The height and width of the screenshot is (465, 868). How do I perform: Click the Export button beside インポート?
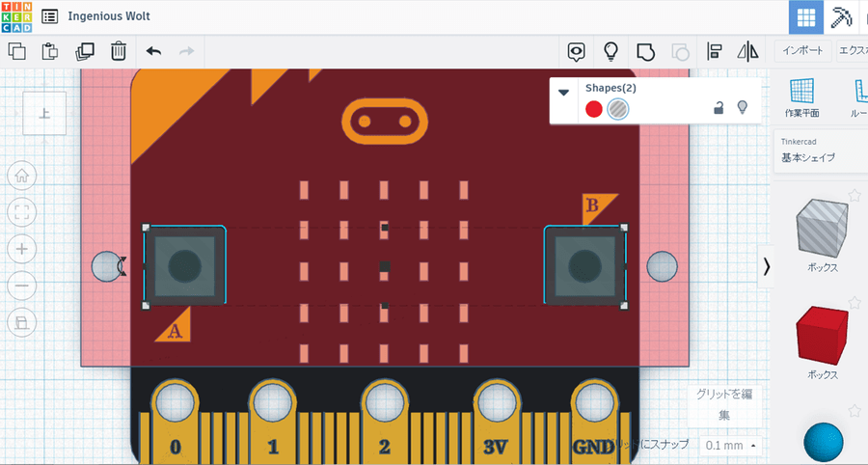point(852,51)
